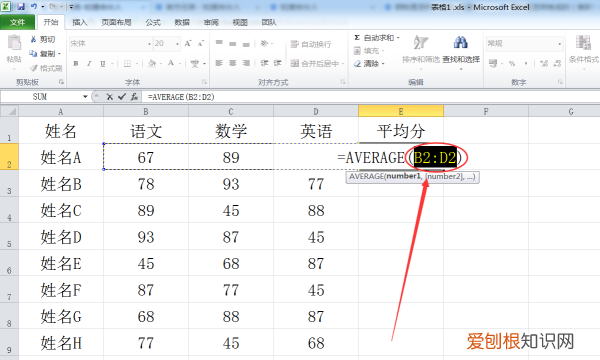600x360 pixels.
Task: Click the Decrease Font Size icon
Action: (201, 44)
